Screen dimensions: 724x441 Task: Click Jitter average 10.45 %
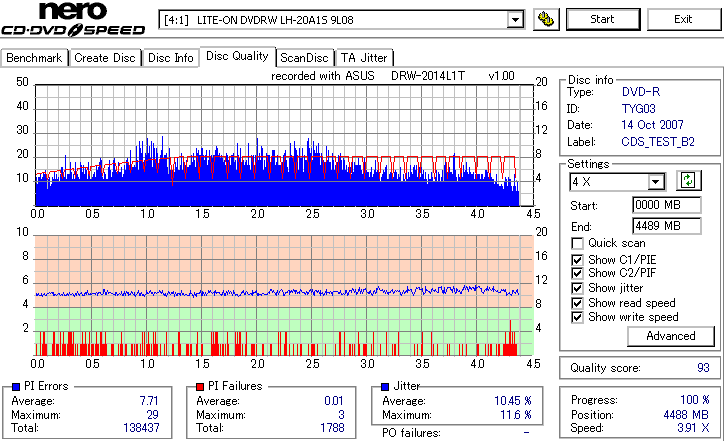coord(513,401)
